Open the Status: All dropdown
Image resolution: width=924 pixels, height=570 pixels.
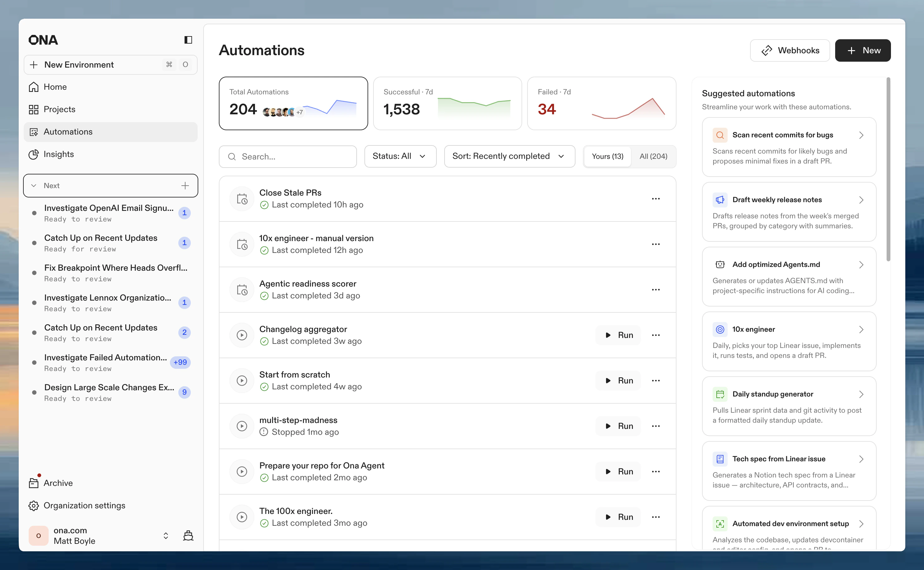pos(400,156)
